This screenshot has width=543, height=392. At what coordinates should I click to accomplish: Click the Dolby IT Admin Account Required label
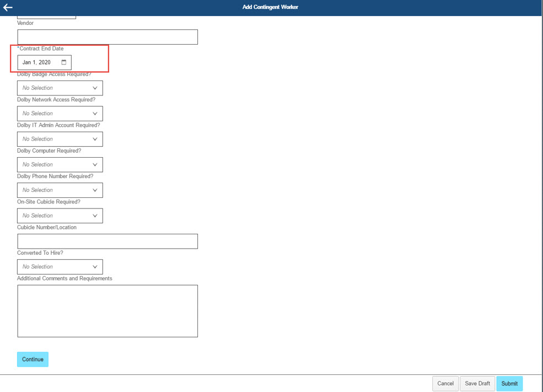click(x=58, y=125)
